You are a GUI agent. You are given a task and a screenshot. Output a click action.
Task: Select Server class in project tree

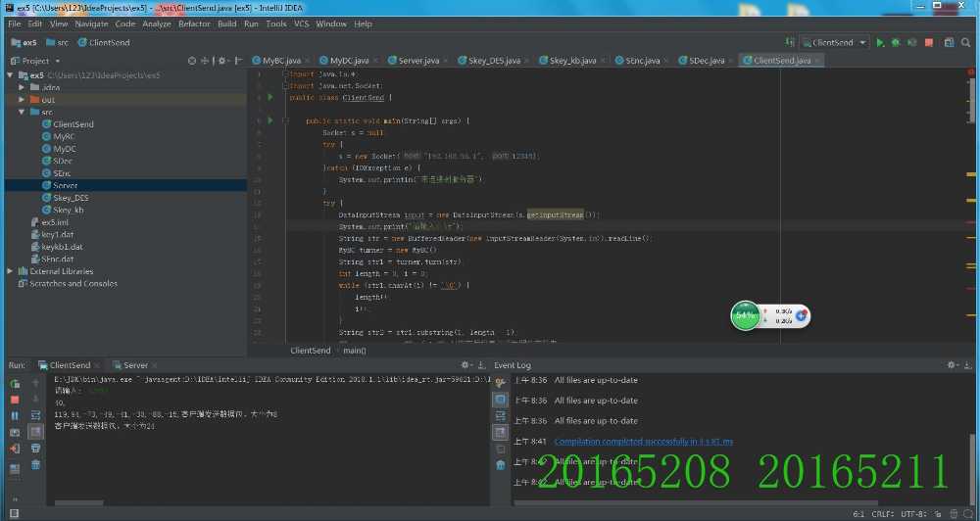point(65,185)
